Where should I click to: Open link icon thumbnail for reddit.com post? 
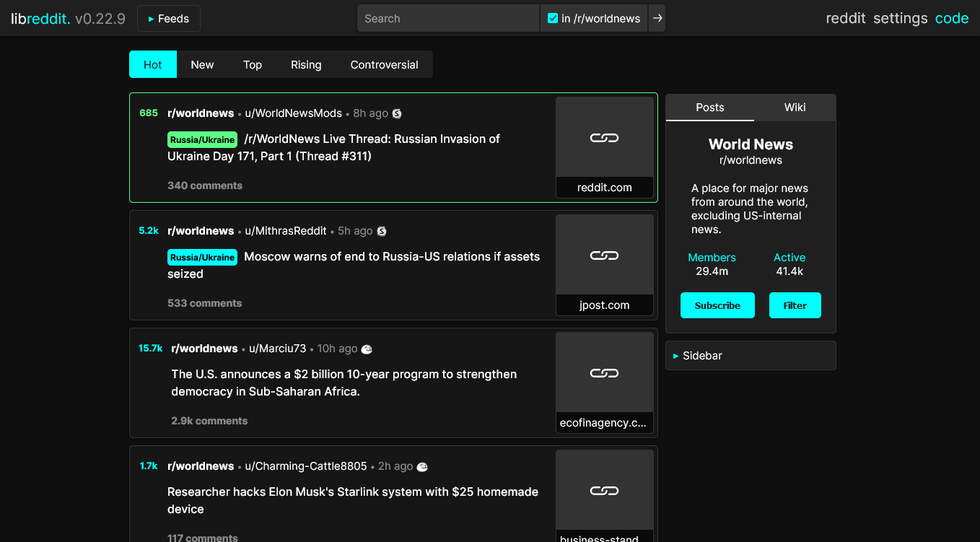coord(604,138)
